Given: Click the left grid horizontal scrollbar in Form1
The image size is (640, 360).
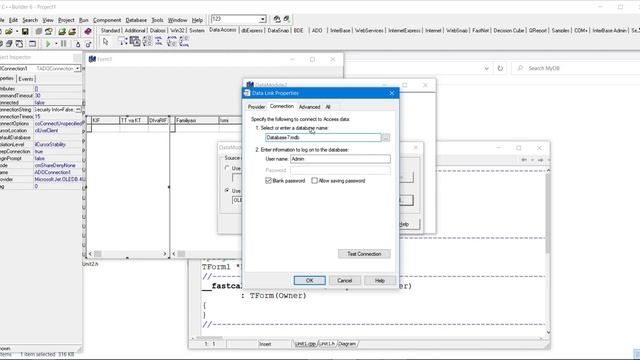Looking at the screenshot, I should pyautogui.click(x=127, y=253).
